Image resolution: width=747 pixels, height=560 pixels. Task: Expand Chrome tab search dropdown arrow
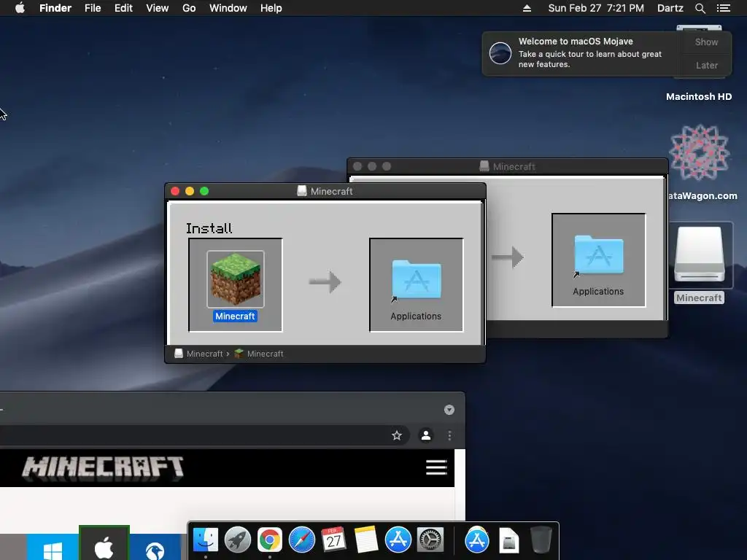pyautogui.click(x=449, y=410)
